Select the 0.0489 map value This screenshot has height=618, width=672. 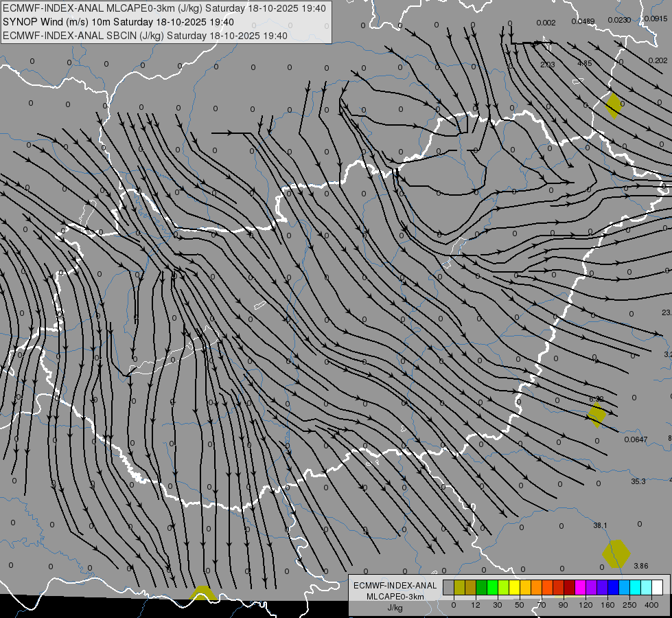point(583,21)
